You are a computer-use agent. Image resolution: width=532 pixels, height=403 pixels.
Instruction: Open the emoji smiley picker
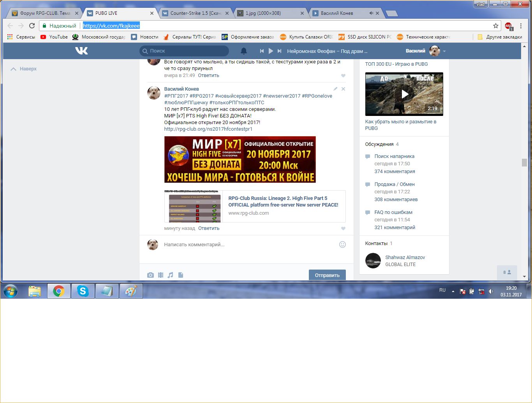pyautogui.click(x=342, y=245)
